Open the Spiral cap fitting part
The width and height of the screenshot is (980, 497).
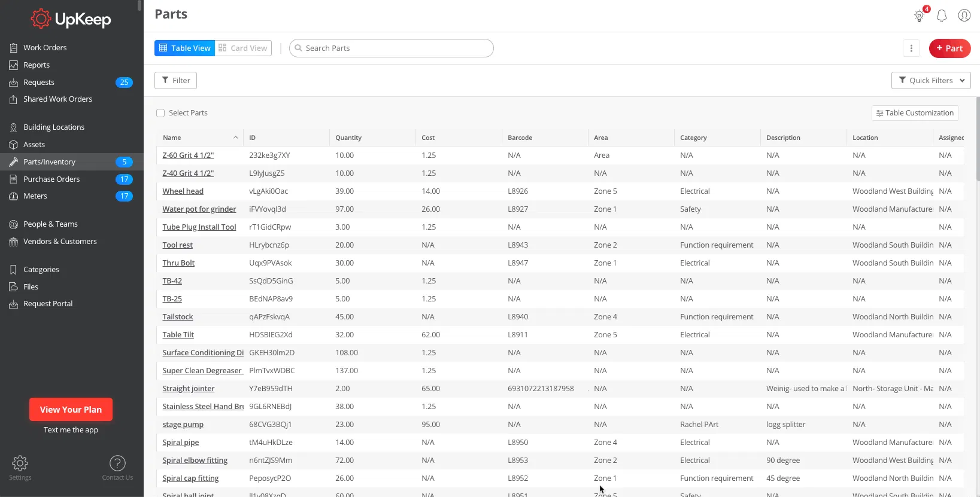tap(190, 478)
